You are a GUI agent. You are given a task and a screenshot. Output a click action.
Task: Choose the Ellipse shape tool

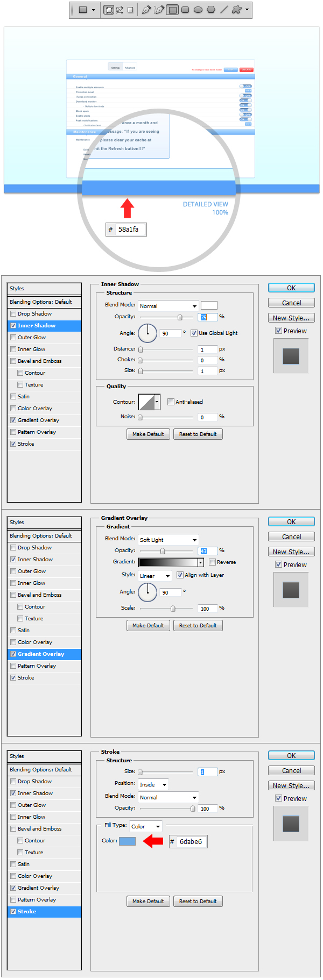(198, 10)
